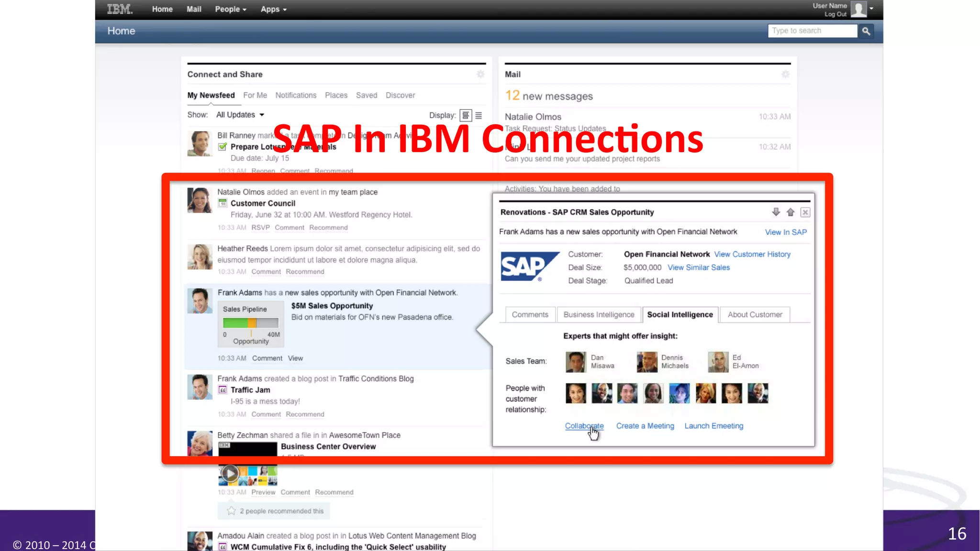Image resolution: width=980 pixels, height=551 pixels.
Task: Click Prepare Lotusphere task checkmark icon
Action: pyautogui.click(x=223, y=147)
